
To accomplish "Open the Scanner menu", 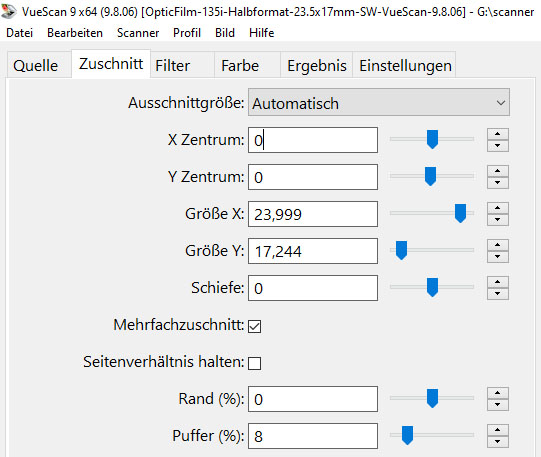I will (x=138, y=33).
